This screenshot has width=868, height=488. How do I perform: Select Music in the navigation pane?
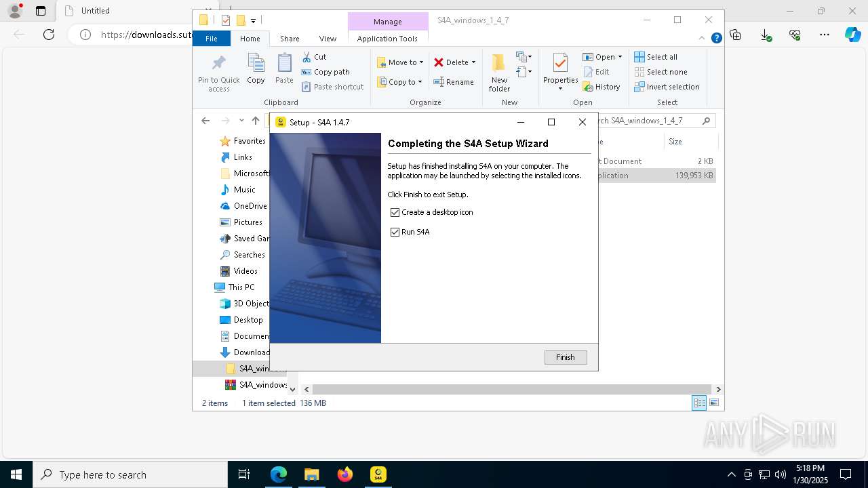[238, 190]
